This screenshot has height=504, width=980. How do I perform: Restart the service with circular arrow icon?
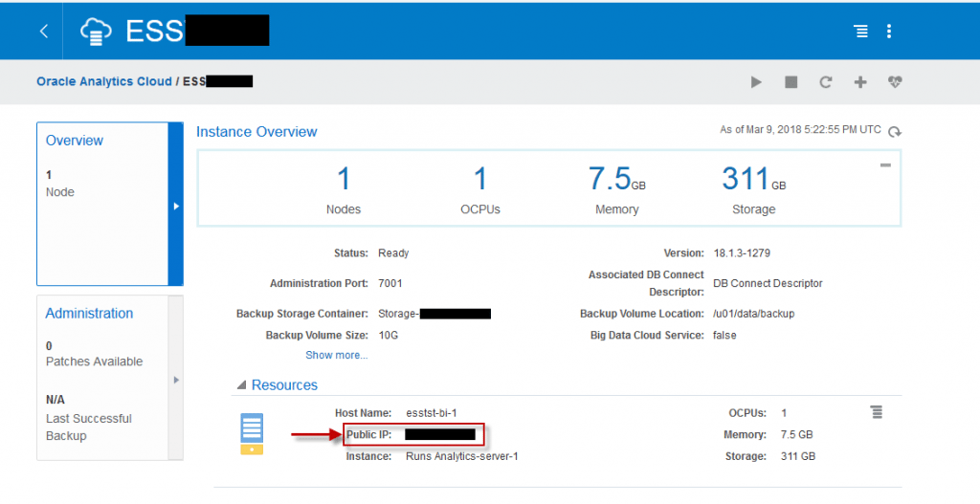tap(826, 82)
